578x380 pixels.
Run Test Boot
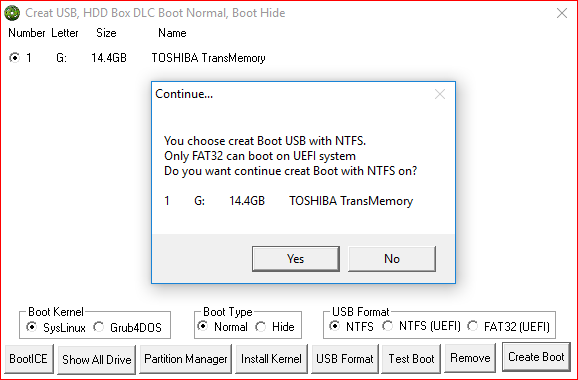coord(411,359)
